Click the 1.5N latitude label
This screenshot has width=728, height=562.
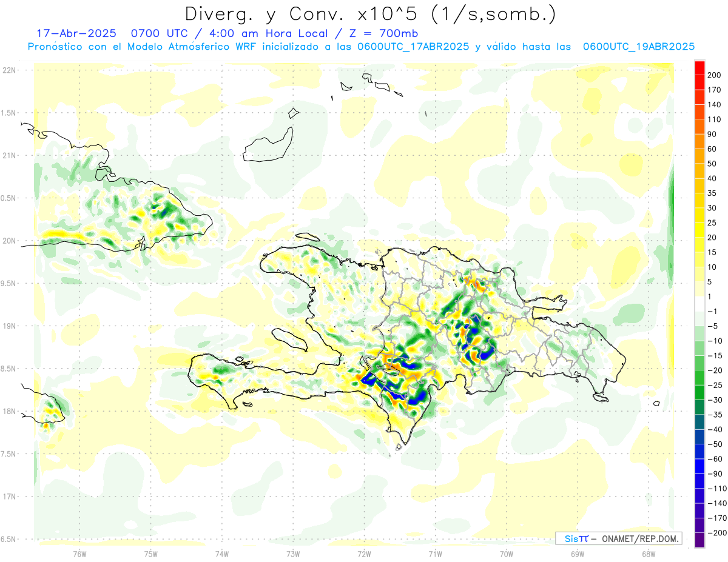10,113
